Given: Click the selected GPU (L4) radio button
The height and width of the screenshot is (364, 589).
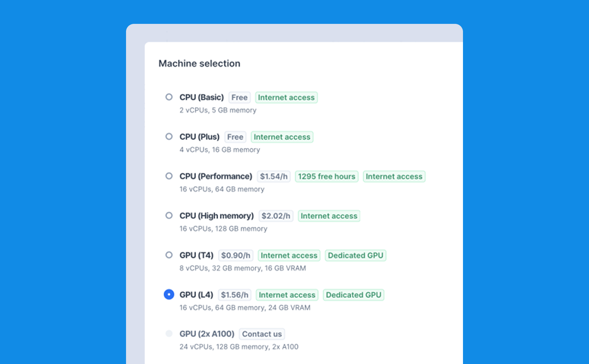Looking at the screenshot, I should [169, 294].
